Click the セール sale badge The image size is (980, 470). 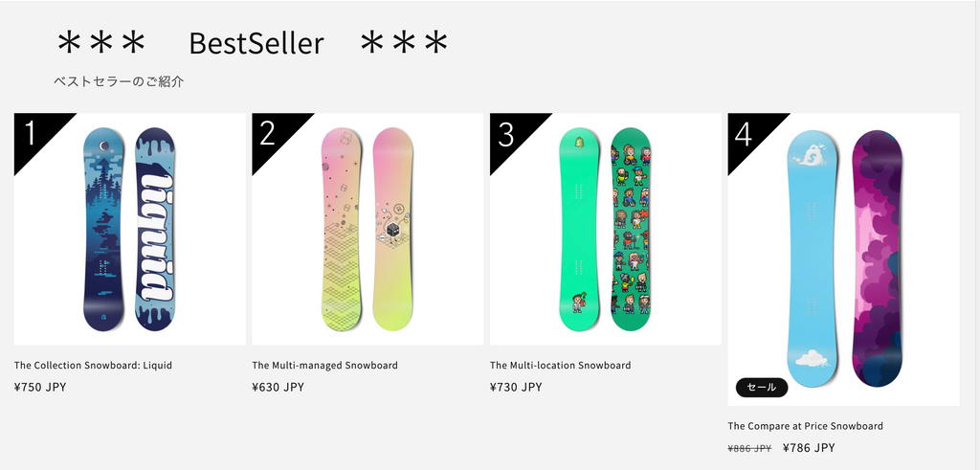click(761, 388)
